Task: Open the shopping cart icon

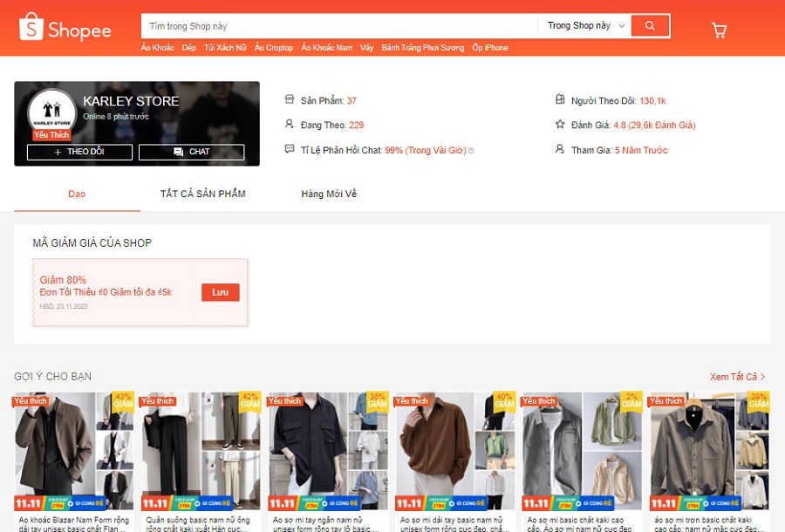Action: coord(719,31)
